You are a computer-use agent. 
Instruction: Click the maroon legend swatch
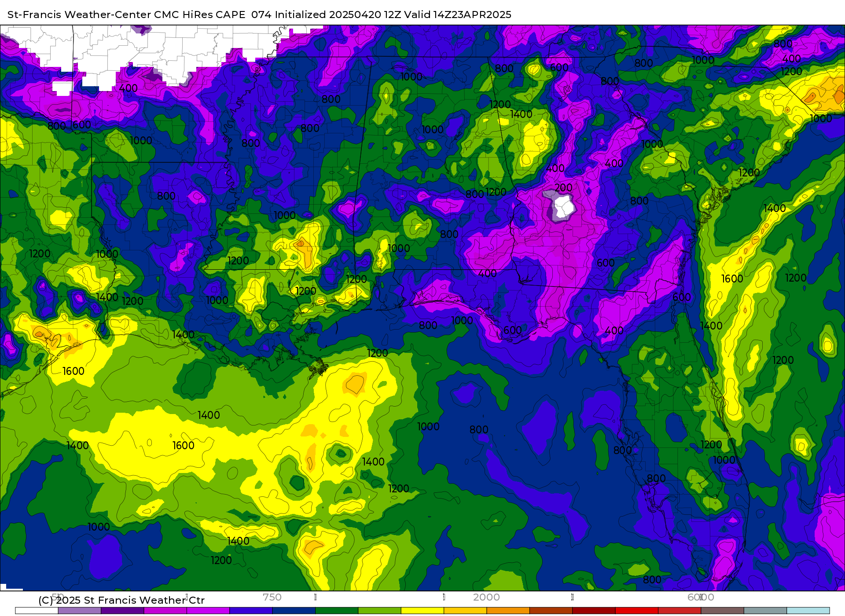click(x=594, y=611)
